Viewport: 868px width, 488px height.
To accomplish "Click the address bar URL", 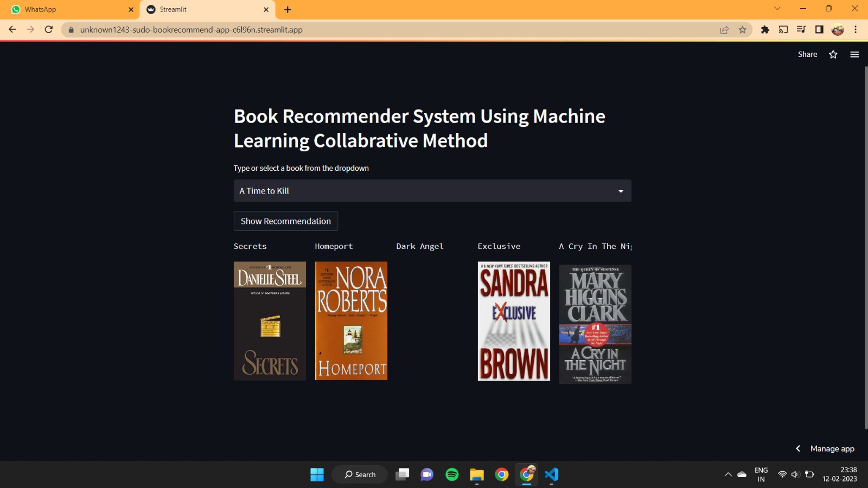I will pos(191,30).
